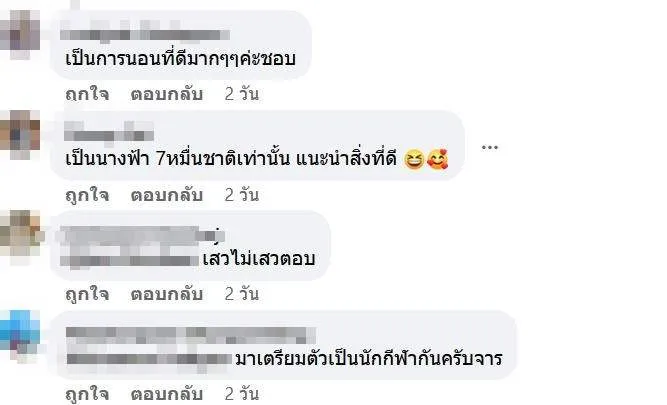The height and width of the screenshot is (405, 667).
Task: Reply to the comment "เสวไม่เสวตอบ"
Action: (166, 294)
